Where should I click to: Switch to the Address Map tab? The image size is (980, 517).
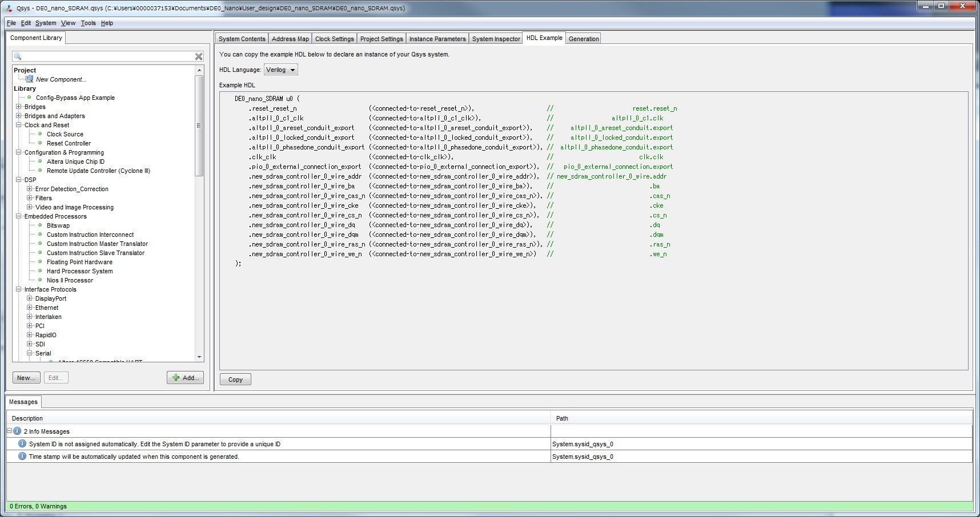tap(290, 39)
